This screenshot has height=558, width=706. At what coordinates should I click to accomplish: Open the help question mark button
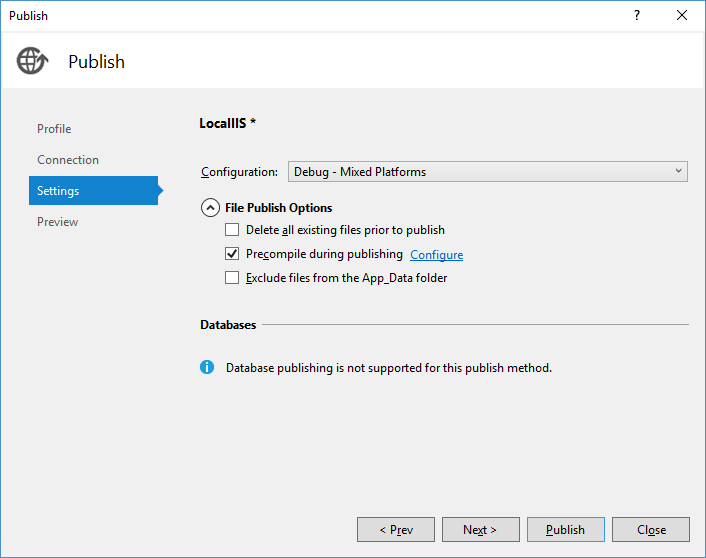(x=637, y=15)
